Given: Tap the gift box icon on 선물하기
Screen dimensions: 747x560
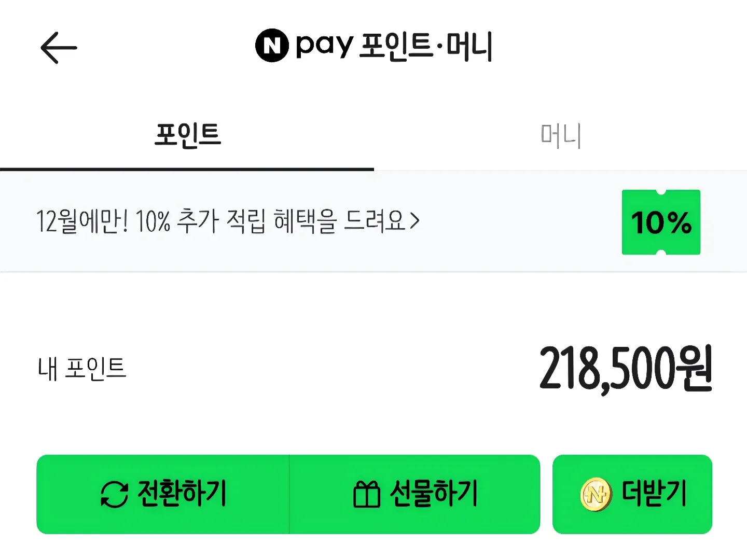Looking at the screenshot, I should [367, 494].
